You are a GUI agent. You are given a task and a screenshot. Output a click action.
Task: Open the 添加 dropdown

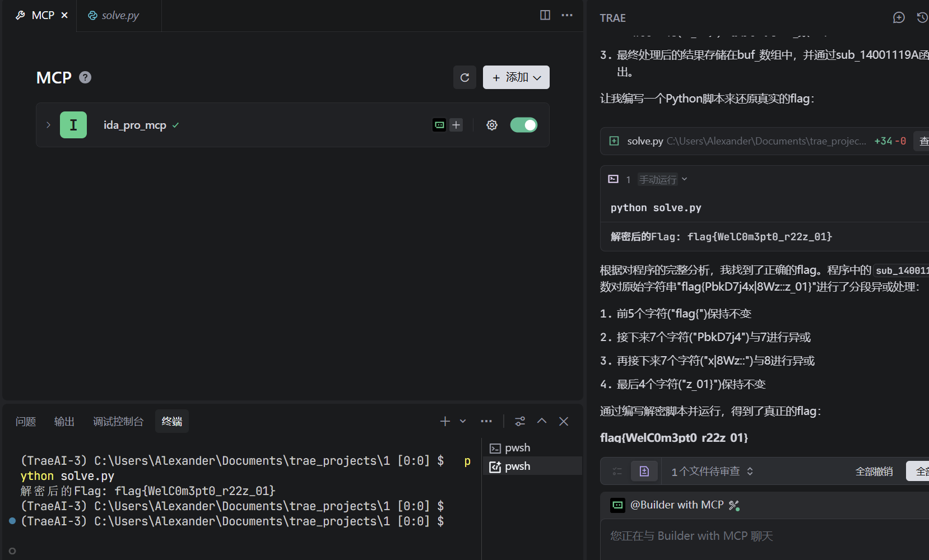pos(516,77)
